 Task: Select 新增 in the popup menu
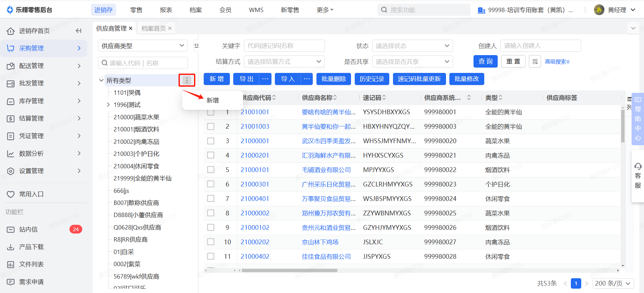tap(213, 100)
